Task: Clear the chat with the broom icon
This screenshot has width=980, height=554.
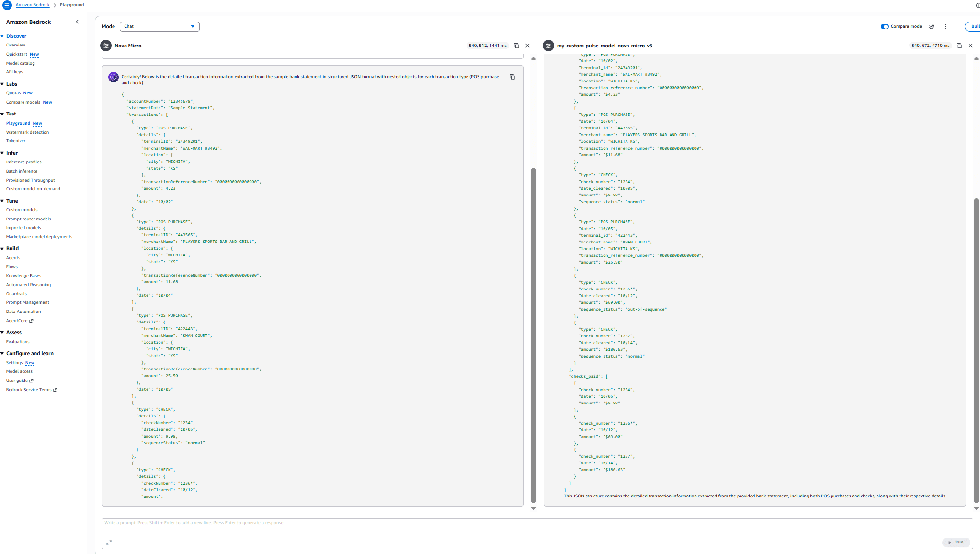Action: coord(932,27)
